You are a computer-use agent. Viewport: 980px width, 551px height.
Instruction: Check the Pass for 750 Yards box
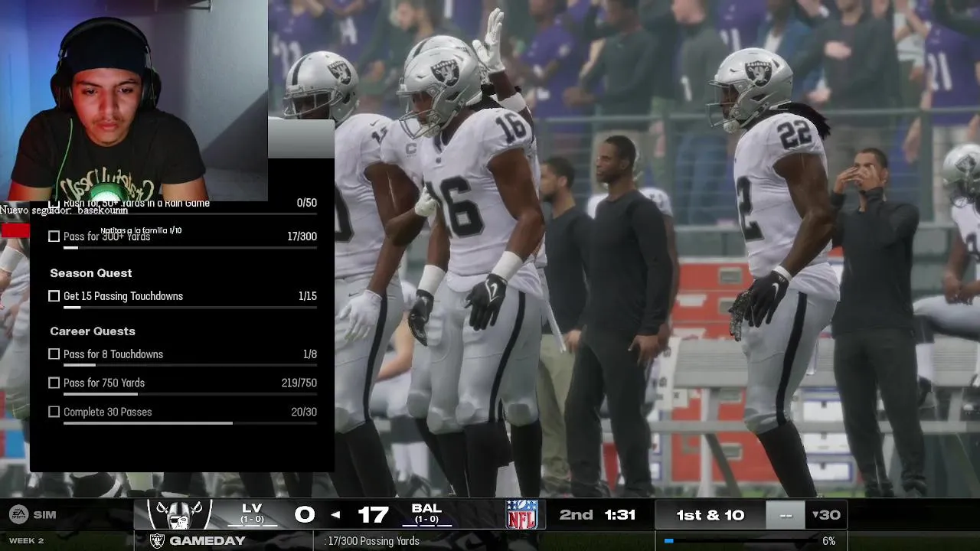pyautogui.click(x=54, y=383)
